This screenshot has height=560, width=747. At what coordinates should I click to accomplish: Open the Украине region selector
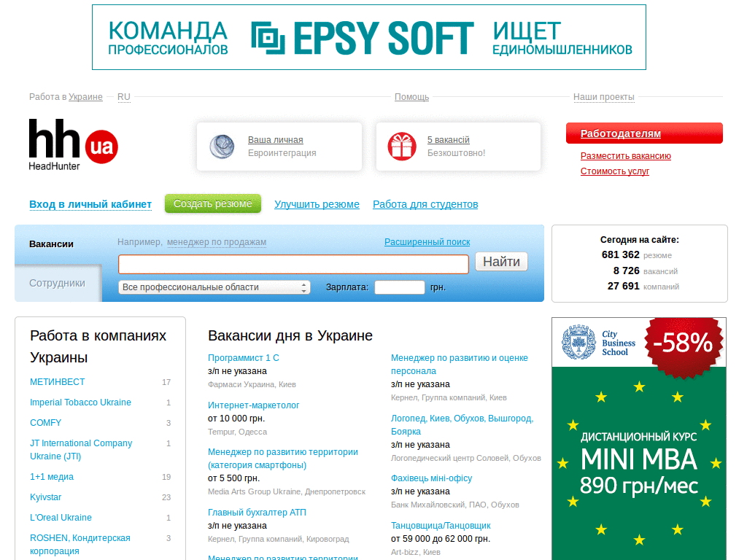click(x=85, y=97)
